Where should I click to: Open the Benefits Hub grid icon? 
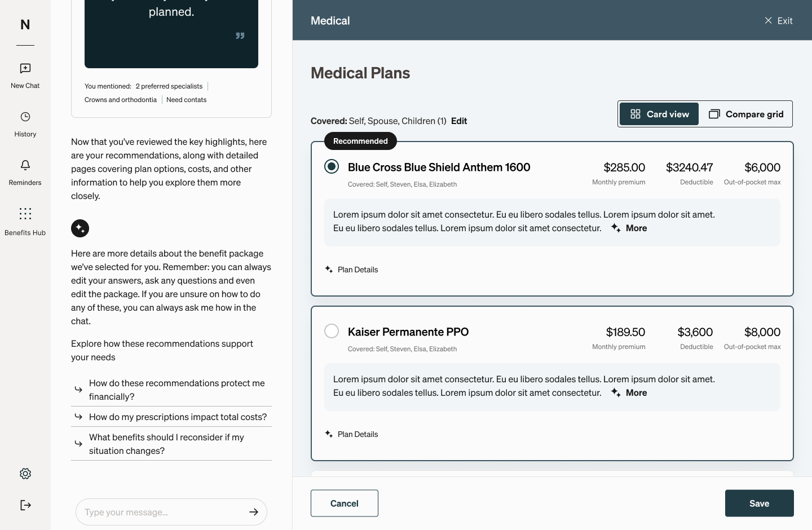click(x=25, y=214)
